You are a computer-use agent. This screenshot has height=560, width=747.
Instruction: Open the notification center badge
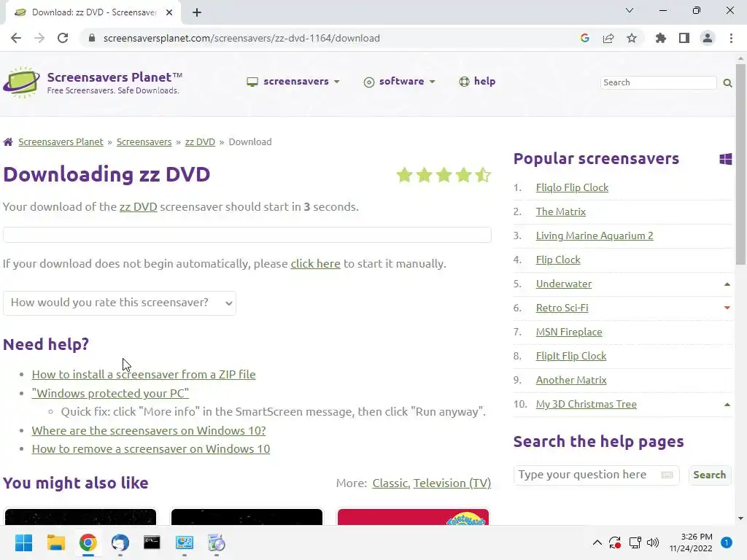[726, 542]
